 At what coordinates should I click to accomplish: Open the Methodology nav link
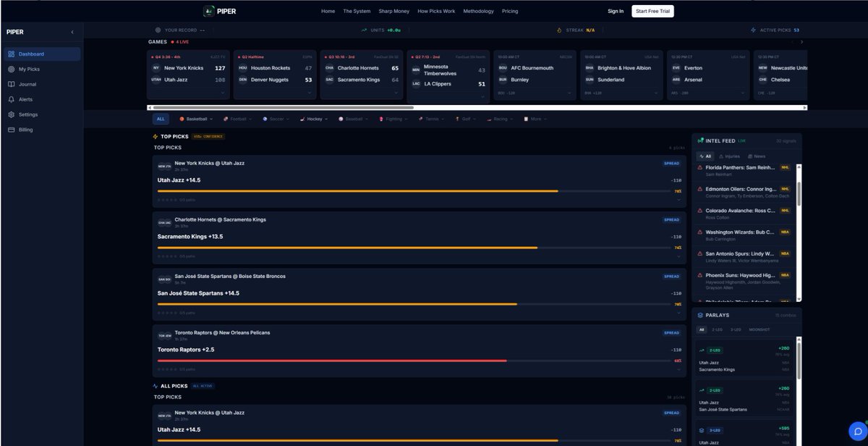coord(479,11)
